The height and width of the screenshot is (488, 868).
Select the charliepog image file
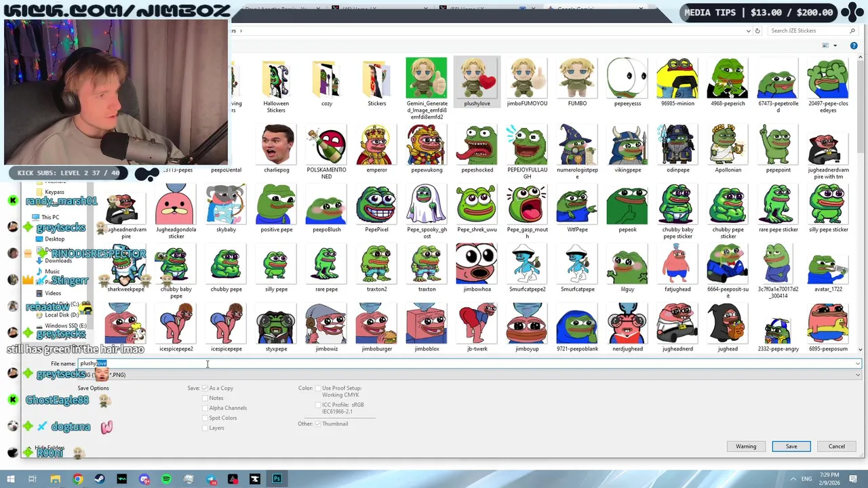pos(276,144)
